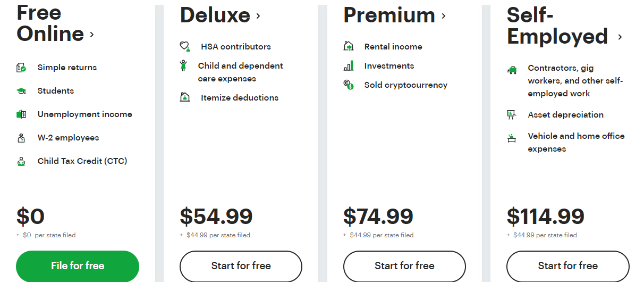644x282 pixels.
Task: Start for free under Self-Employed $114.99
Action: [x=567, y=266]
